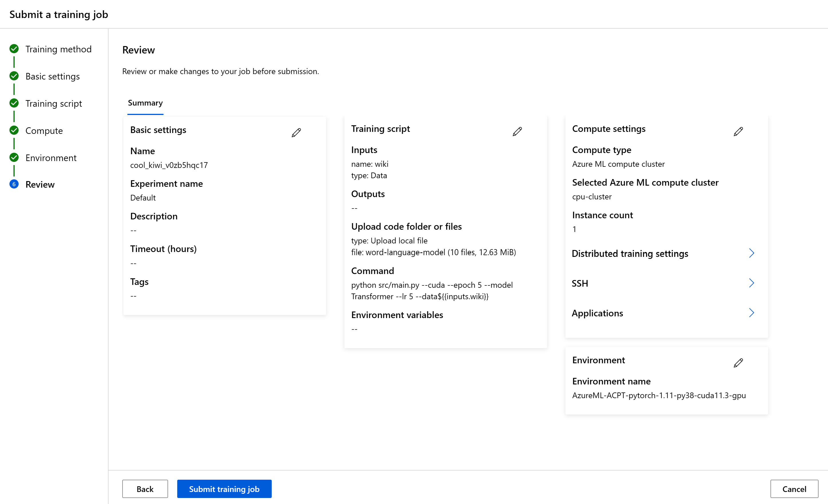Edit the Environment with the pencil icon
The width and height of the screenshot is (828, 504).
coord(739,363)
